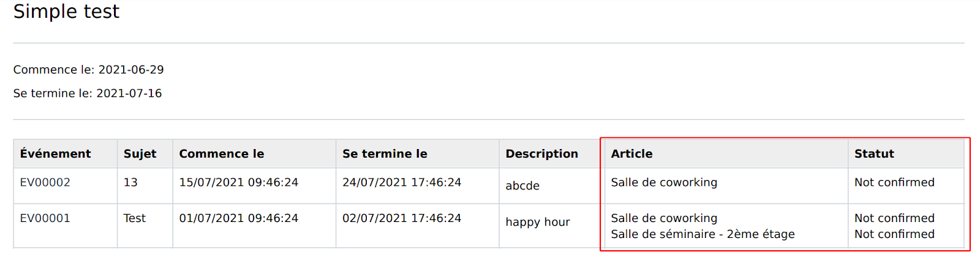Click "Not confirmed" status in the EV00002 row

click(x=894, y=182)
